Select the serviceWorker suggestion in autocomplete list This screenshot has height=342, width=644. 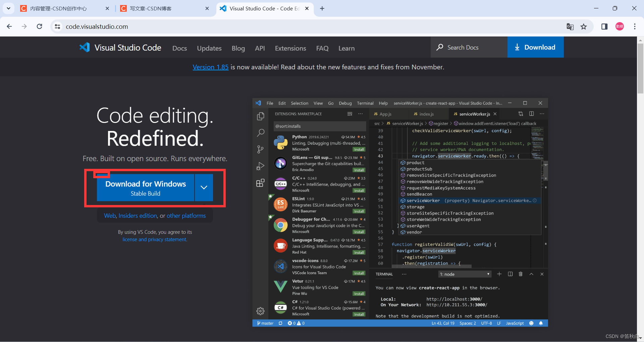[x=470, y=201]
